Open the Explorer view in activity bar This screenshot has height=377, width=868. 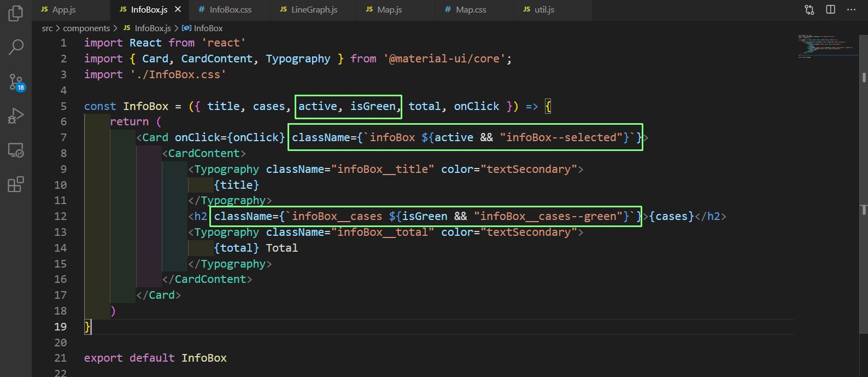(16, 13)
